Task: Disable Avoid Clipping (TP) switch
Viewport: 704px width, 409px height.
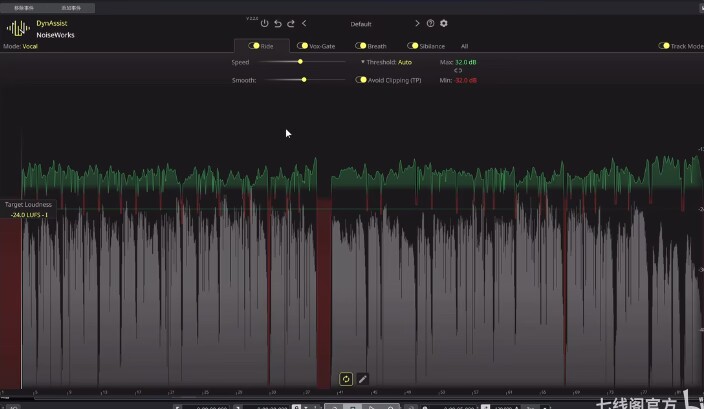Action: click(x=361, y=80)
